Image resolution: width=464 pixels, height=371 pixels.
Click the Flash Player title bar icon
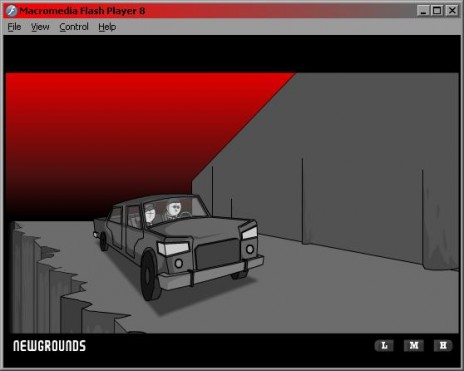click(12, 11)
